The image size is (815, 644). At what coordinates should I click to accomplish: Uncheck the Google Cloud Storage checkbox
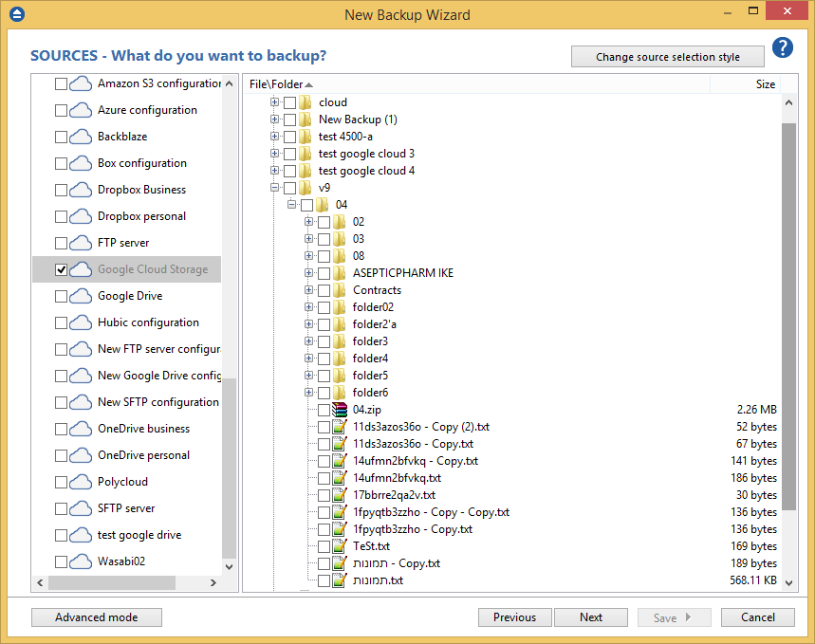pyautogui.click(x=62, y=269)
